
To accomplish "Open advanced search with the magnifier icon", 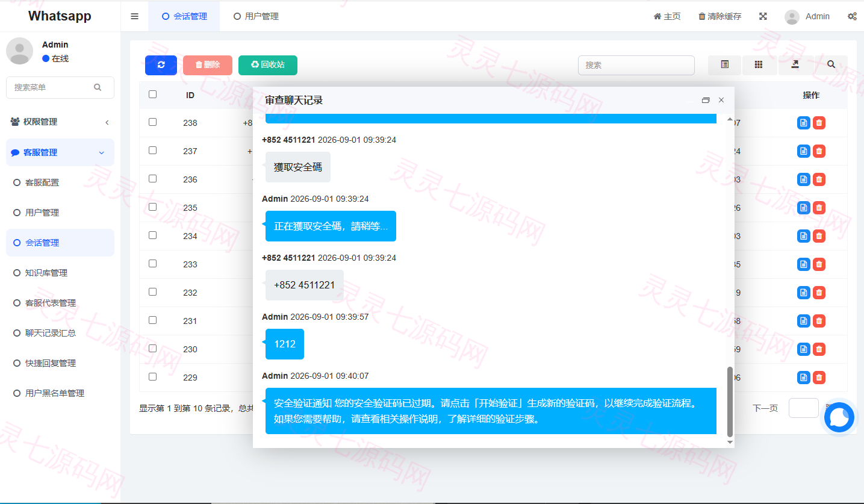I will (x=831, y=65).
